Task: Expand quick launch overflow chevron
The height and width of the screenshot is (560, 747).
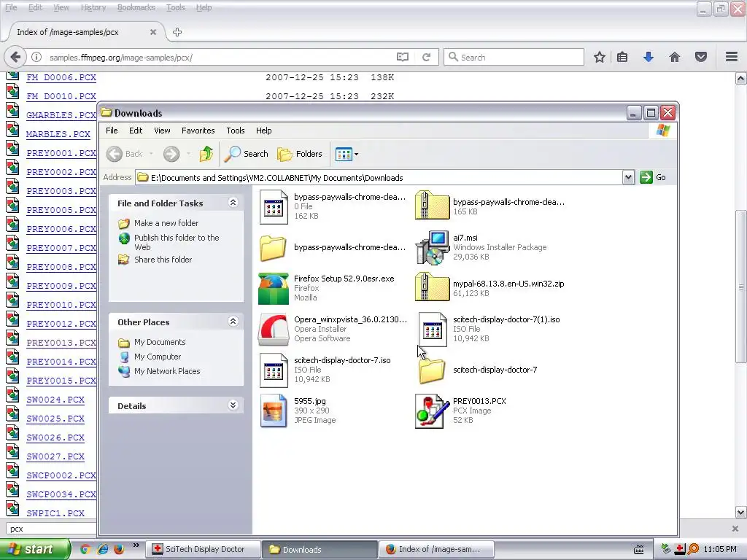Action: pos(136,545)
